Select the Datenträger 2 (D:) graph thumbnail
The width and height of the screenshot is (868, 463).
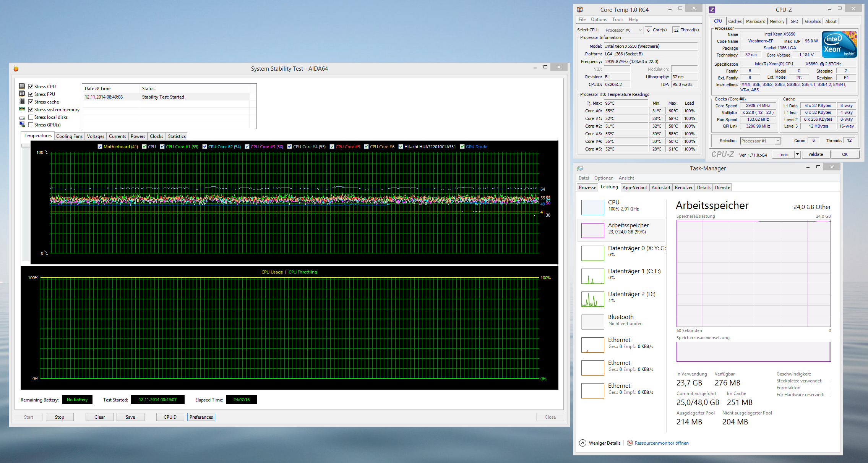592,299
